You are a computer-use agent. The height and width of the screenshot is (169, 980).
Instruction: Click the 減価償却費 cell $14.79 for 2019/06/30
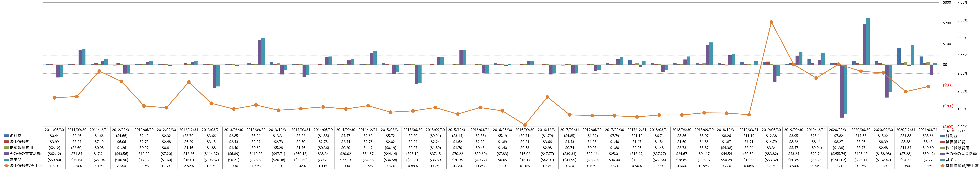(x=771, y=142)
